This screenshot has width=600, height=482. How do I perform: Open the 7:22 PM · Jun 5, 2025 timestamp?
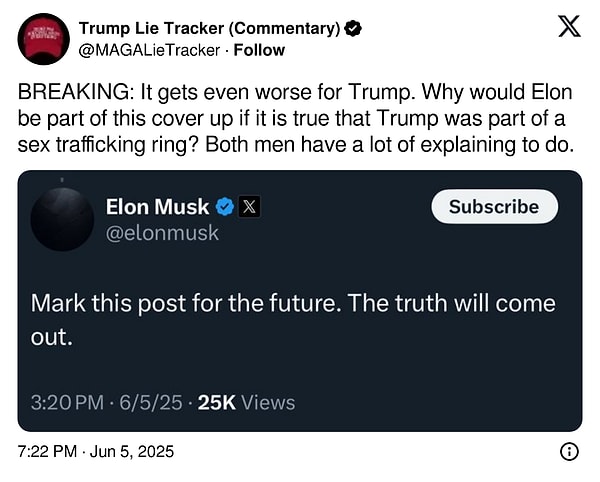pyautogui.click(x=96, y=452)
